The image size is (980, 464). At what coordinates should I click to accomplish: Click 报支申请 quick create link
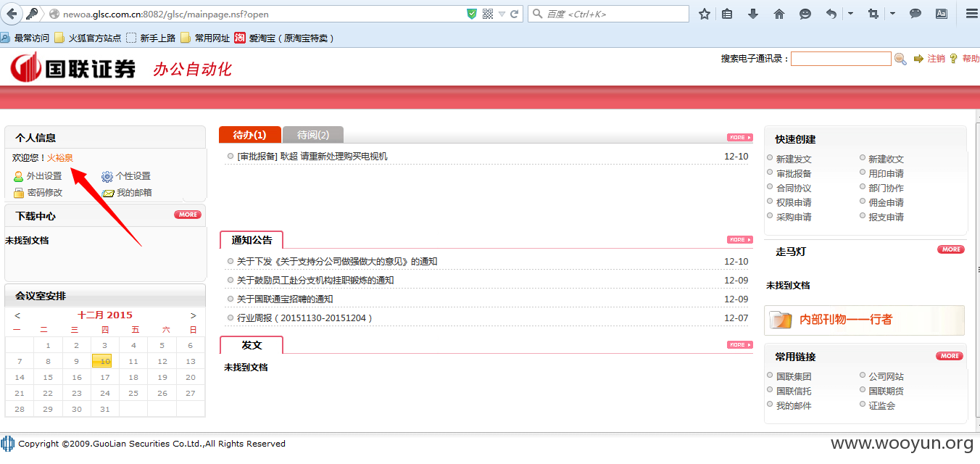click(x=886, y=217)
